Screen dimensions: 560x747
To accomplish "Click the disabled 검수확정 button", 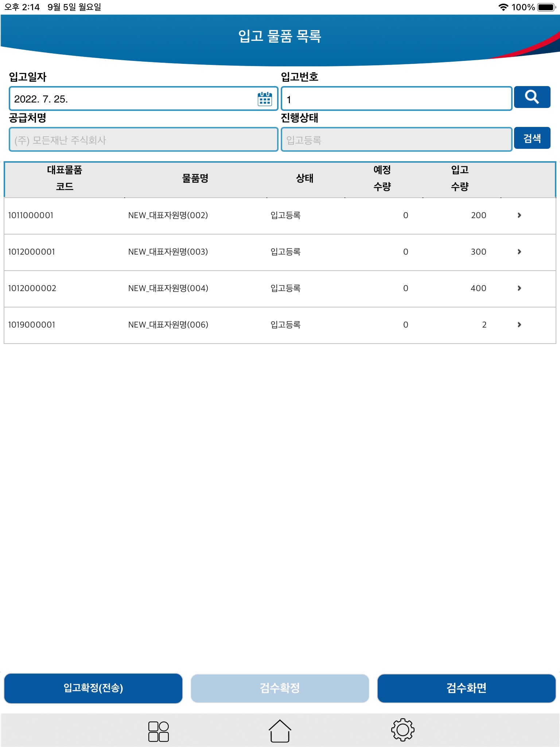I will [x=280, y=688].
